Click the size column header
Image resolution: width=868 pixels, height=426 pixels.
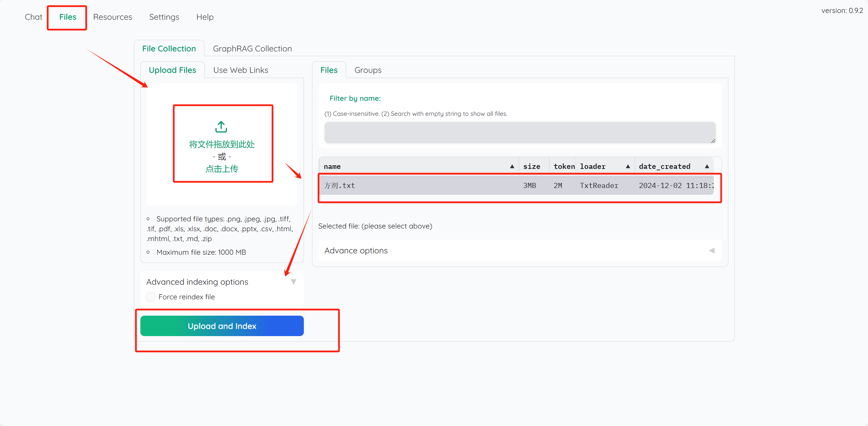coord(531,167)
